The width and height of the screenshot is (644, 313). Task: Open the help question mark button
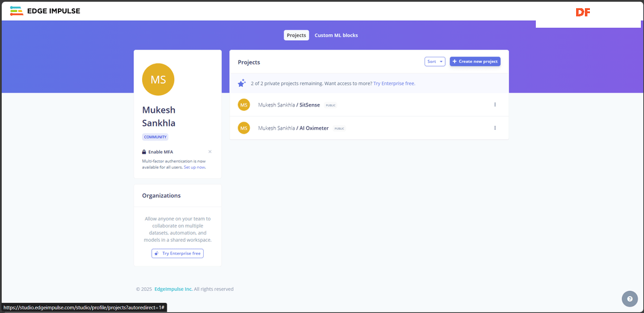click(630, 299)
